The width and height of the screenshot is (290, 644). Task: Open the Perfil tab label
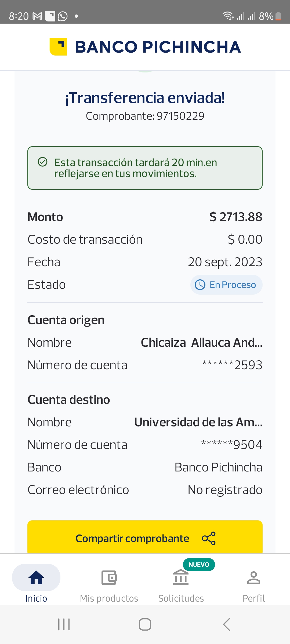(253, 598)
